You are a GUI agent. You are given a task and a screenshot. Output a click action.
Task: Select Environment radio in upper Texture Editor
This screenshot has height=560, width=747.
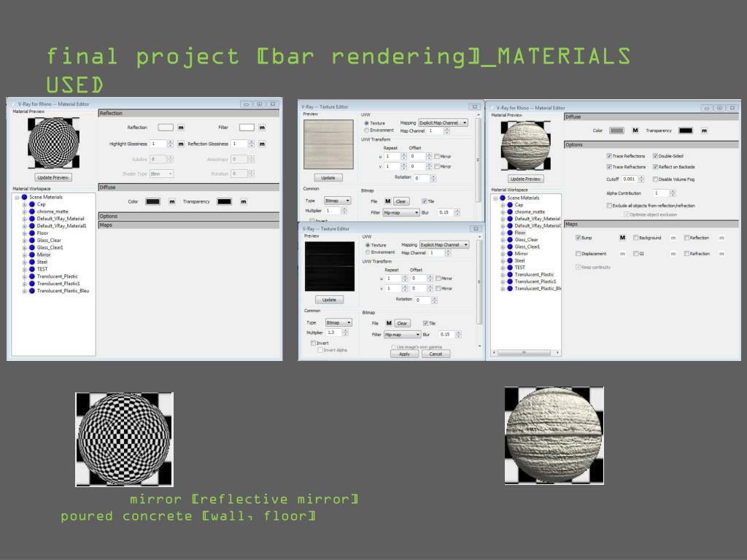[366, 130]
